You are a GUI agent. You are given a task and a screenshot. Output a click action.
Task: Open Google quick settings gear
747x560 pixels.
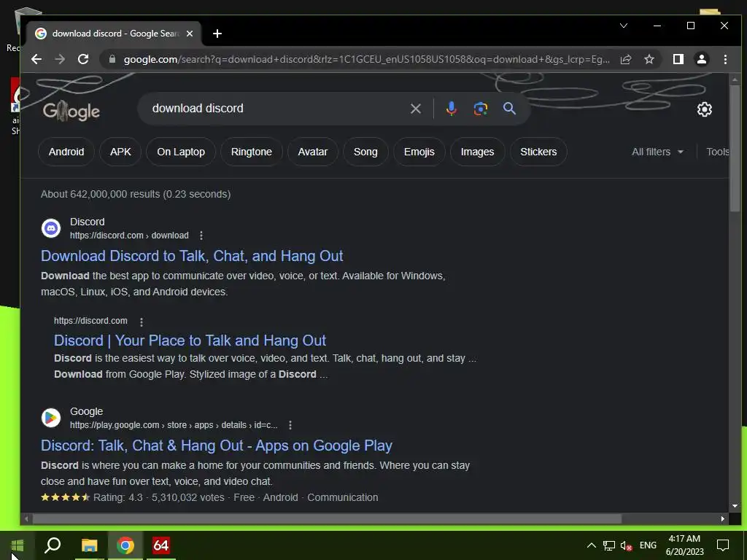click(x=705, y=109)
